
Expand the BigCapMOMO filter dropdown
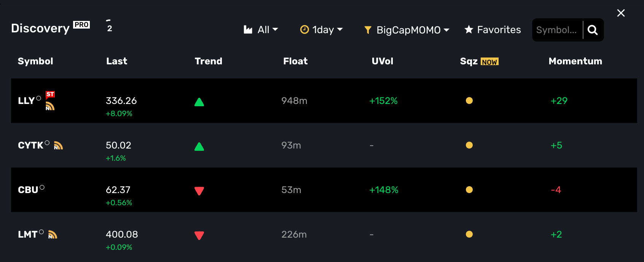407,30
